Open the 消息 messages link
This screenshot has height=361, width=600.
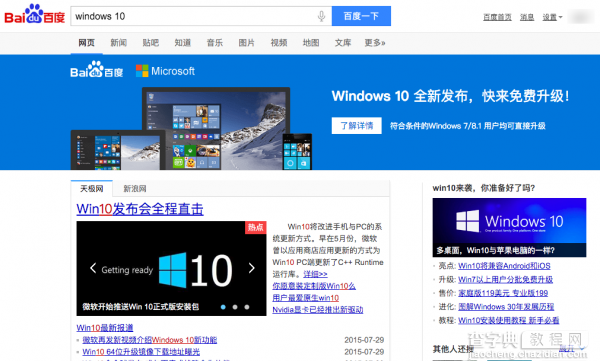527,17
